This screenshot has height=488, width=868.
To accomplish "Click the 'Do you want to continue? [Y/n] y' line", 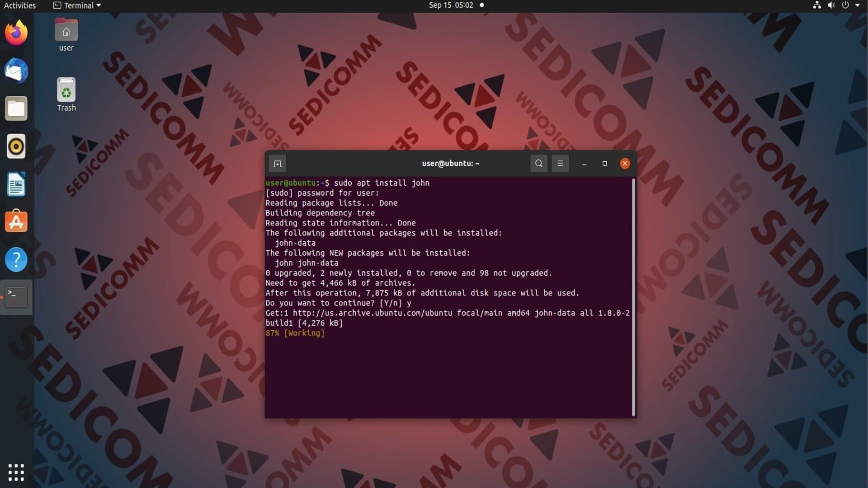I will [338, 303].
